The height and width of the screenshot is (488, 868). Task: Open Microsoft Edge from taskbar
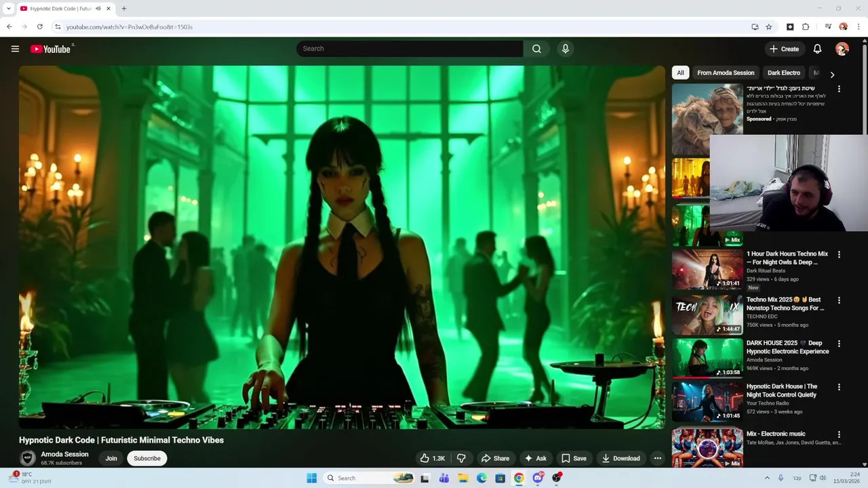pos(481,478)
